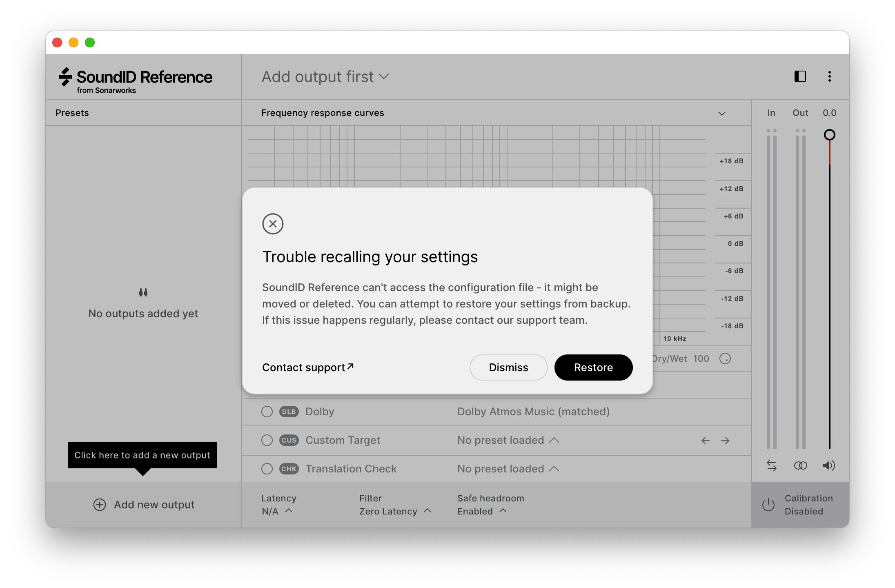895x588 pixels.
Task: Open the Safe headroom Enabled dropdown
Action: 482,511
